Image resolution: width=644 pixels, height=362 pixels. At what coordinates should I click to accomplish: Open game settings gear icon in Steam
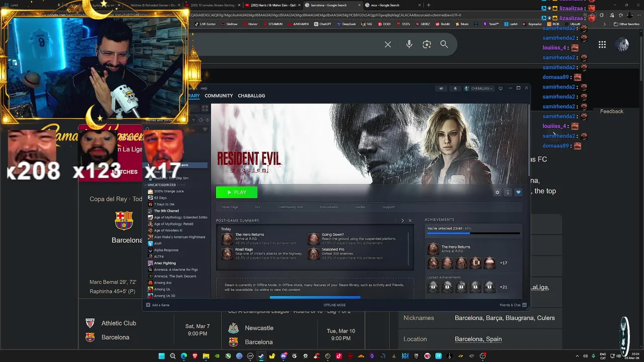click(x=497, y=192)
